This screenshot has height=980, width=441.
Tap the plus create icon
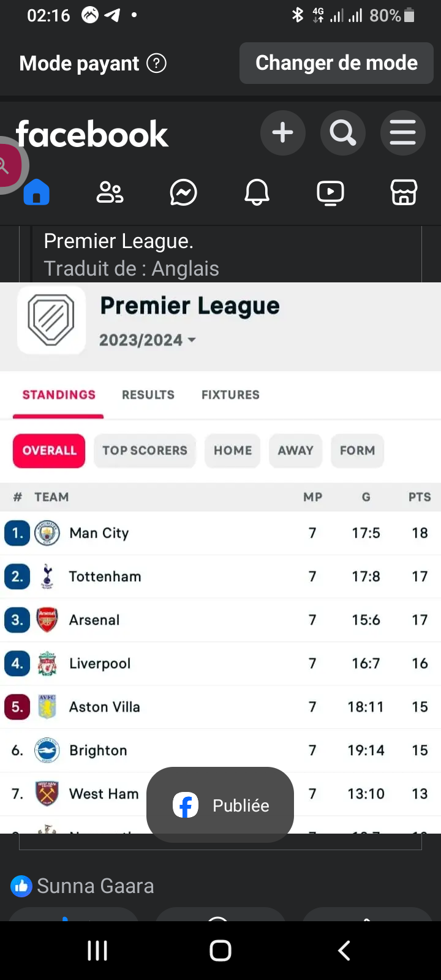(282, 133)
